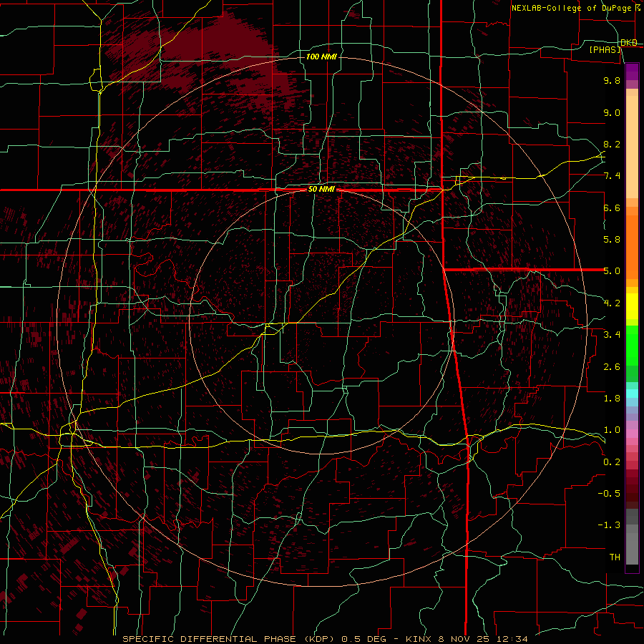This screenshot has height=644, width=644.
Task: Select the 6.6 scale value
Action: (x=612, y=208)
